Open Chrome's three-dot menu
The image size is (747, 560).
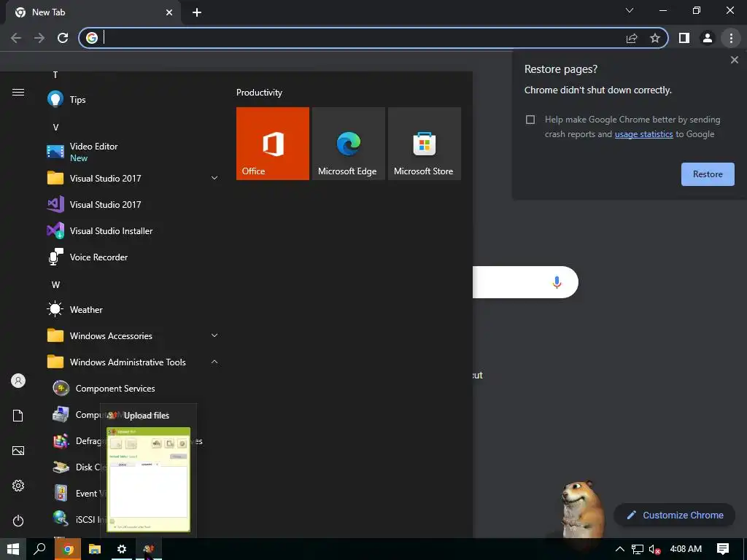pos(731,38)
